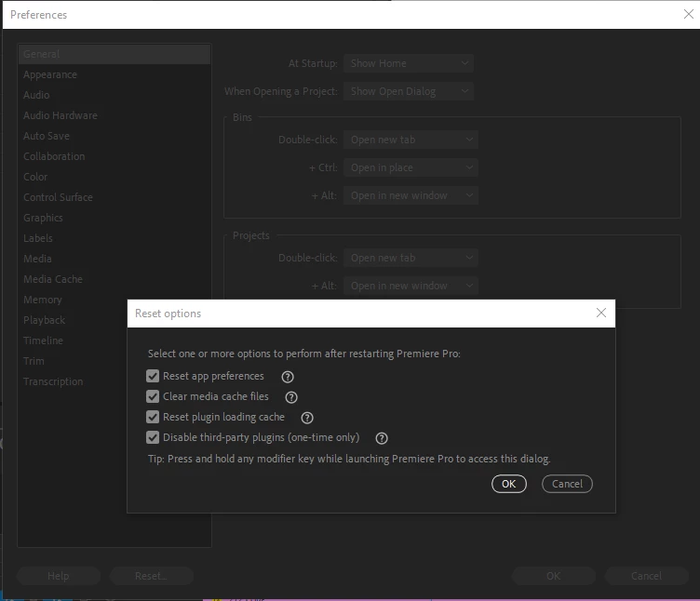This screenshot has height=601, width=700.
Task: Select Graphics preferences category
Action: [114, 218]
